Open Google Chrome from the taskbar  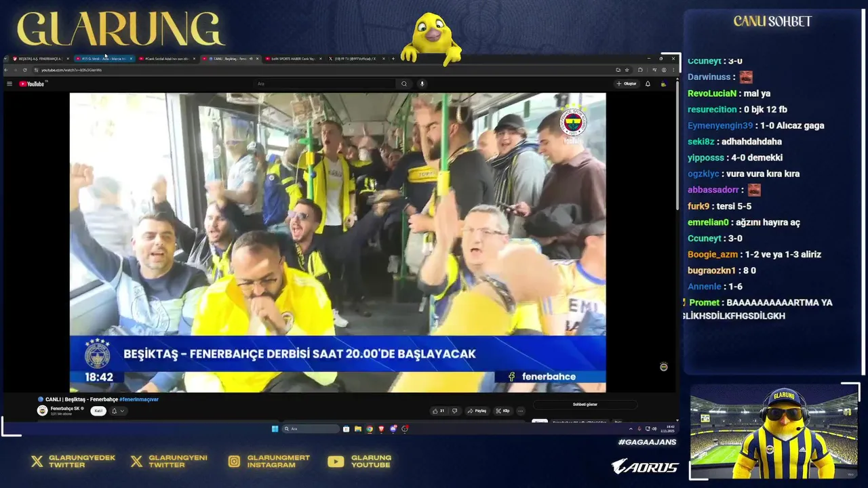click(x=370, y=428)
